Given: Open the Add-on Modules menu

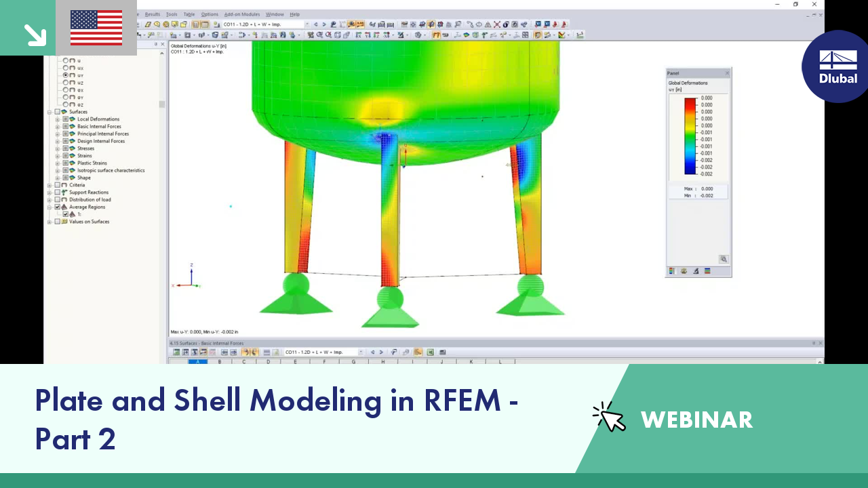Looking at the screenshot, I should pos(242,14).
